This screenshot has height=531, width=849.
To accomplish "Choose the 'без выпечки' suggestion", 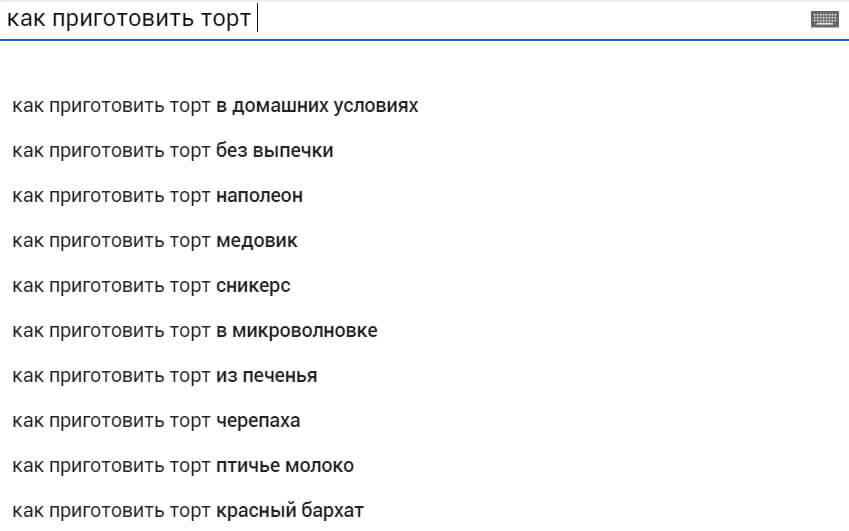I will 173,151.
